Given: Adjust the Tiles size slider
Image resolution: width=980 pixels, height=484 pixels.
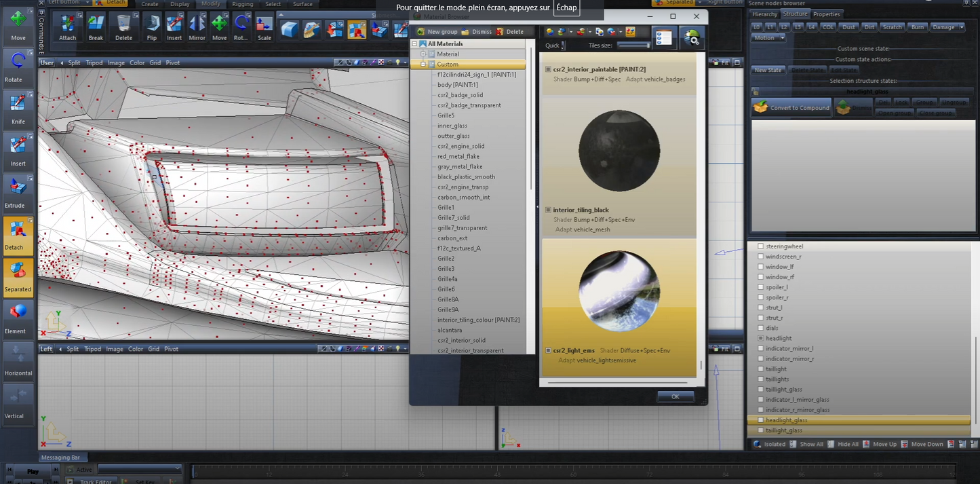Looking at the screenshot, I should pyautogui.click(x=633, y=45).
